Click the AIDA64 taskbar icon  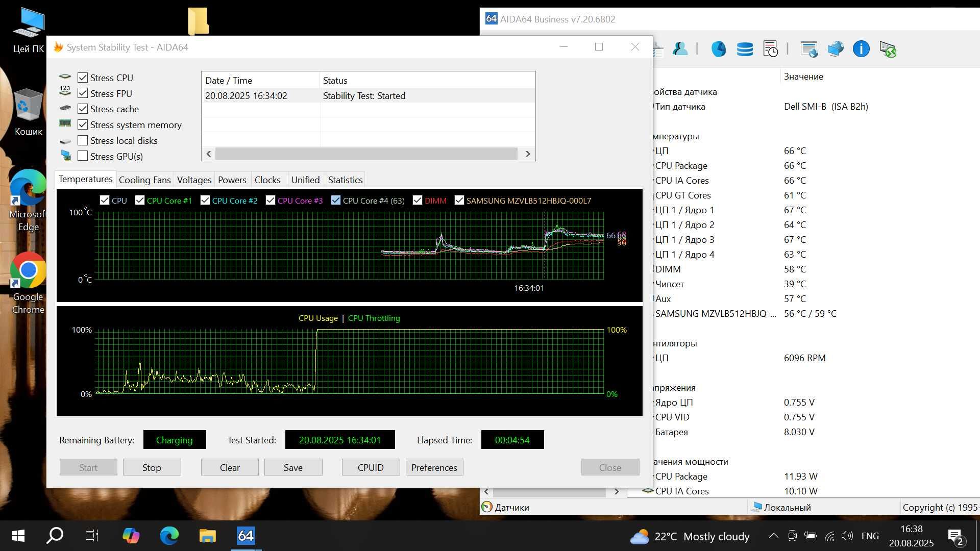click(x=246, y=536)
